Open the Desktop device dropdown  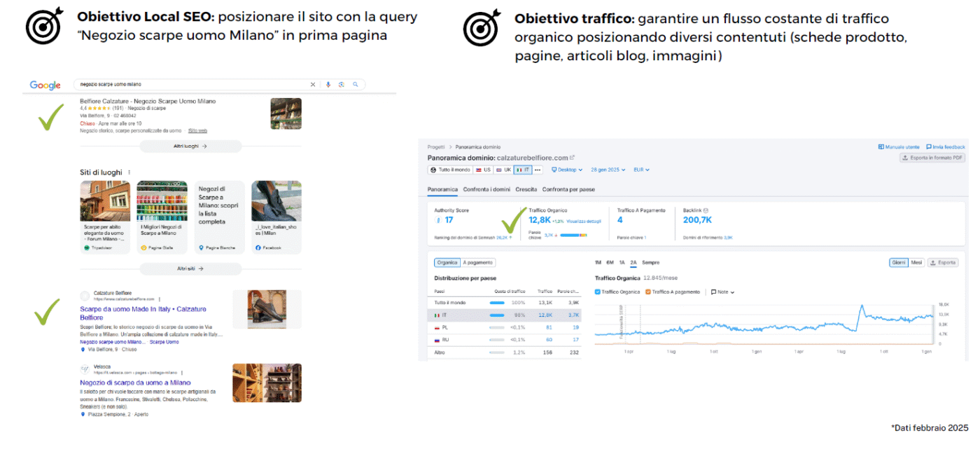pyautogui.click(x=568, y=170)
